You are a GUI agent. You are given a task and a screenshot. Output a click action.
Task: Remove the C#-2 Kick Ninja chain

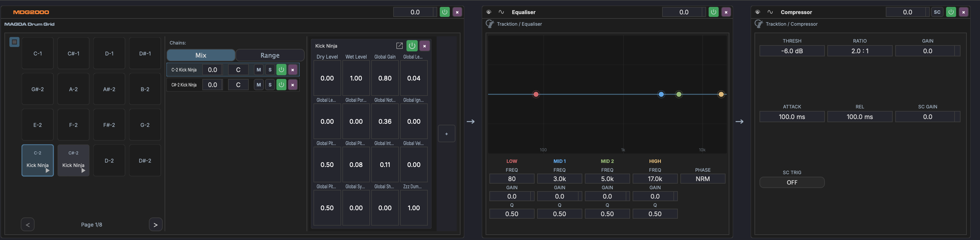292,85
